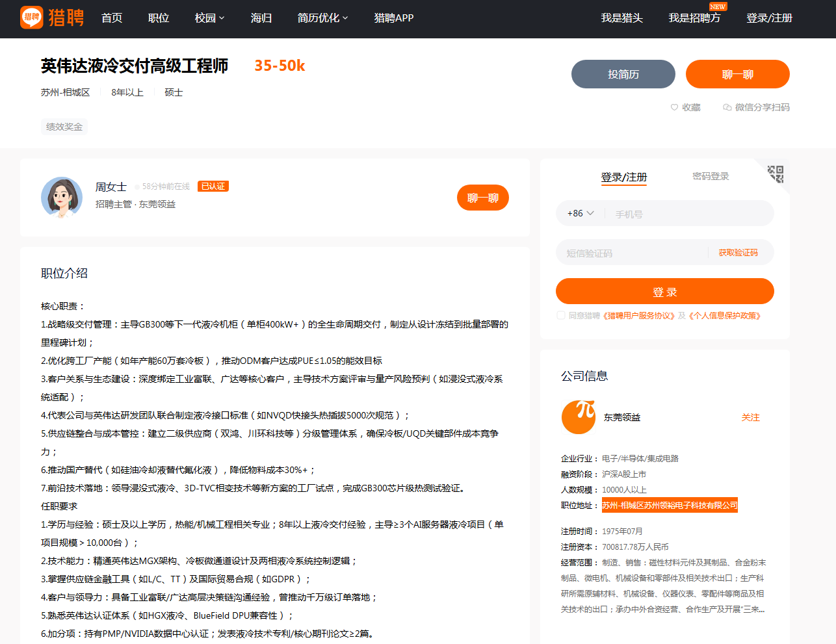Open the 聊一聊 button beside recruiter
The width and height of the screenshot is (836, 644).
point(482,197)
